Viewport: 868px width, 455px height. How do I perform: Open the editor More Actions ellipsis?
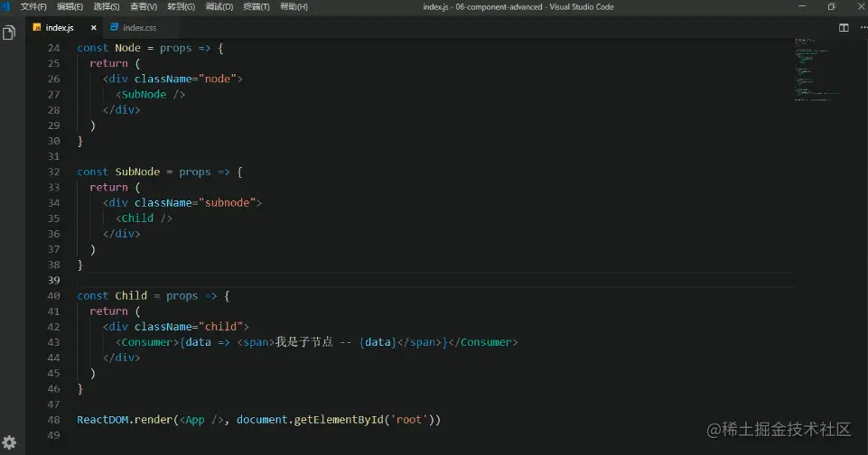tap(863, 28)
